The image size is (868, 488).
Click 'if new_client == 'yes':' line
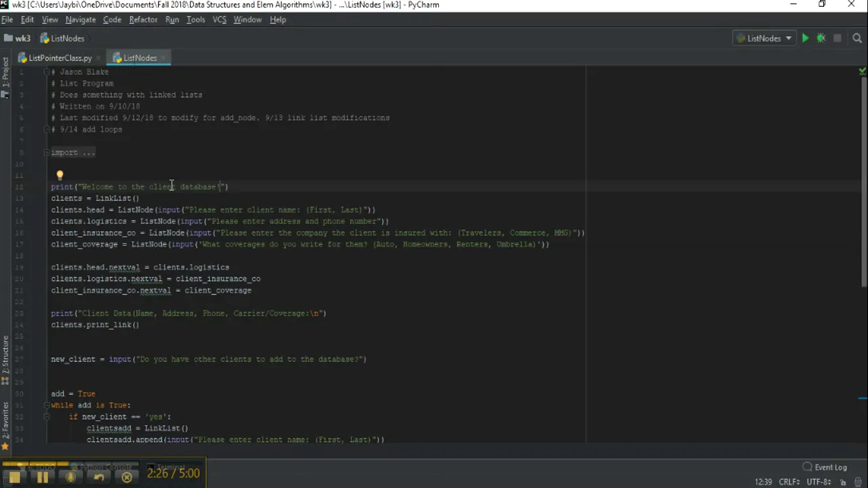pyautogui.click(x=120, y=417)
